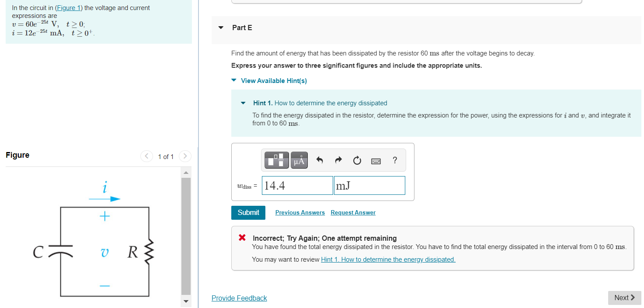Open Previous Answers link

pyautogui.click(x=300, y=213)
